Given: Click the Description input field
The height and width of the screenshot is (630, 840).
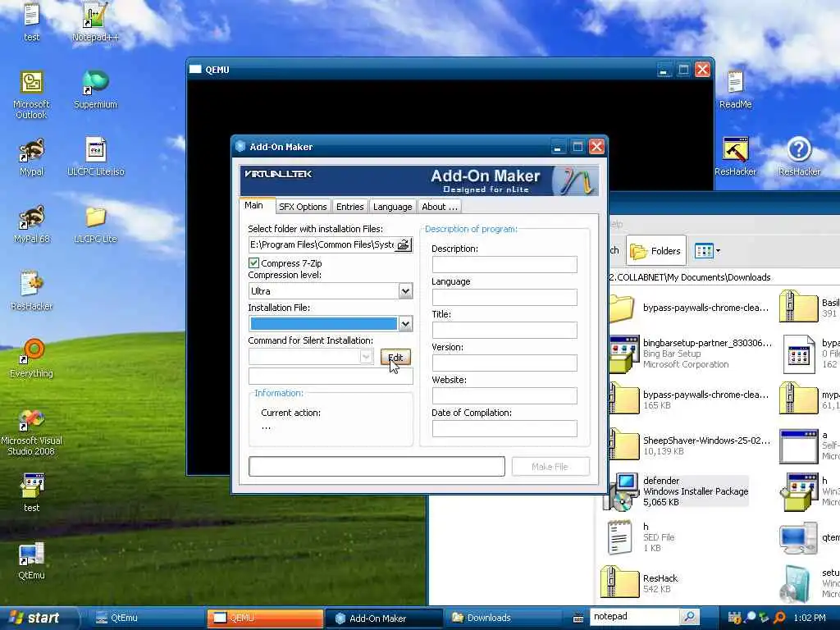Looking at the screenshot, I should point(504,264).
